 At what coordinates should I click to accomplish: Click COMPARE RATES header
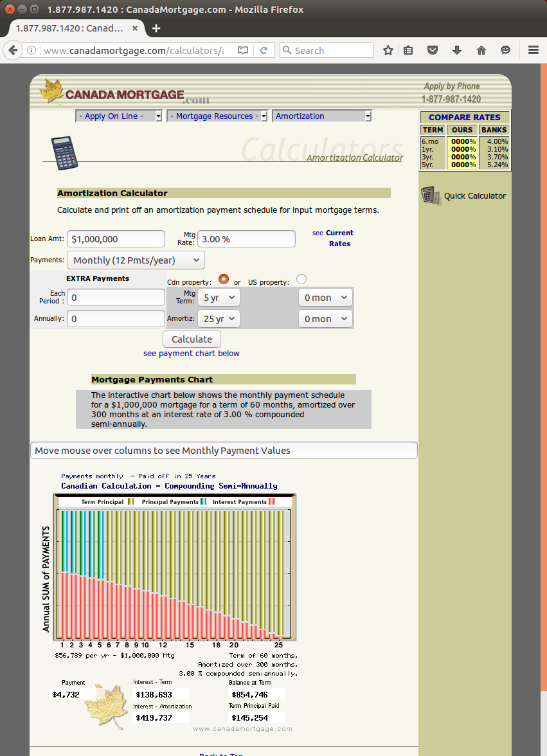(x=465, y=117)
